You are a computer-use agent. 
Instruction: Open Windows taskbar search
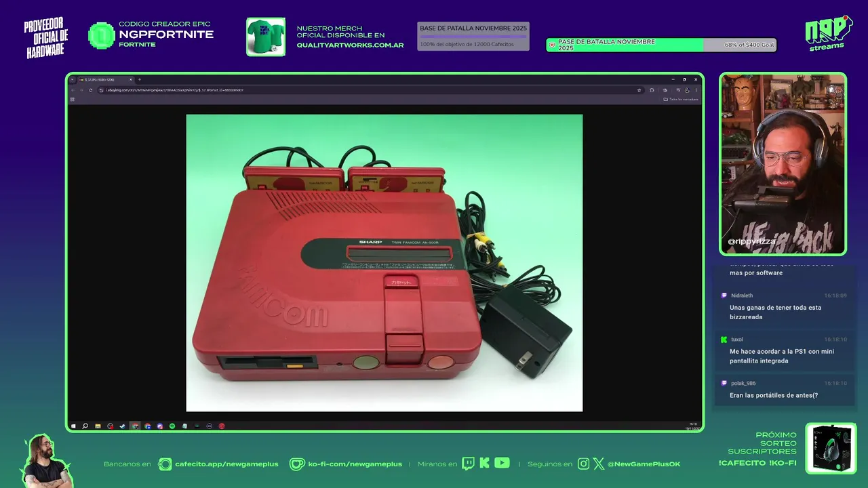pyautogui.click(x=85, y=426)
